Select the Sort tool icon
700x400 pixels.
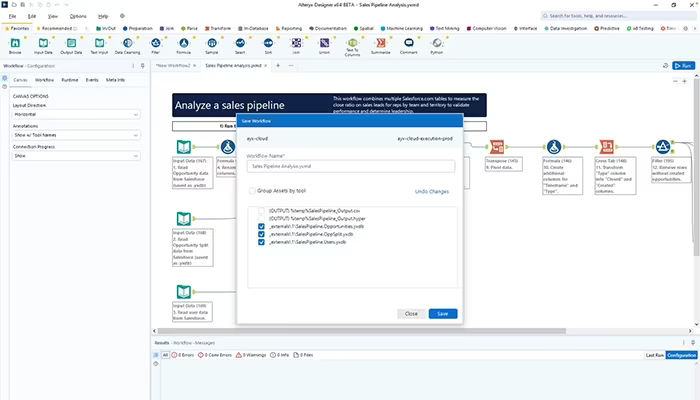[268, 43]
